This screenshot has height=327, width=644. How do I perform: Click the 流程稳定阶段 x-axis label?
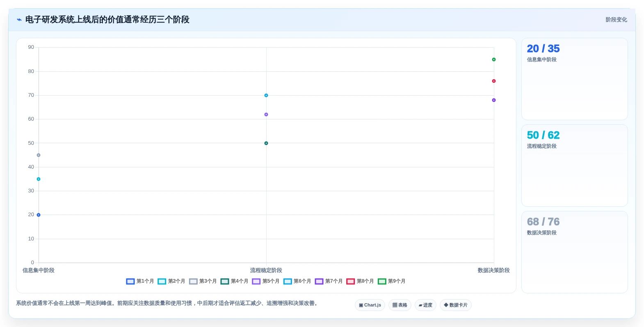coord(266,270)
